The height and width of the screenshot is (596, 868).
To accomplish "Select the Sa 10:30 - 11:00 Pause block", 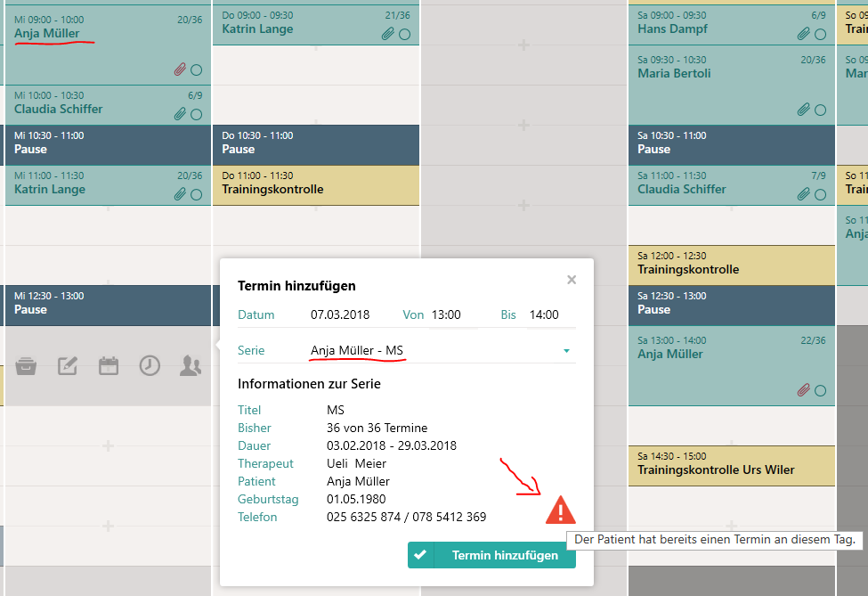I will coord(732,144).
